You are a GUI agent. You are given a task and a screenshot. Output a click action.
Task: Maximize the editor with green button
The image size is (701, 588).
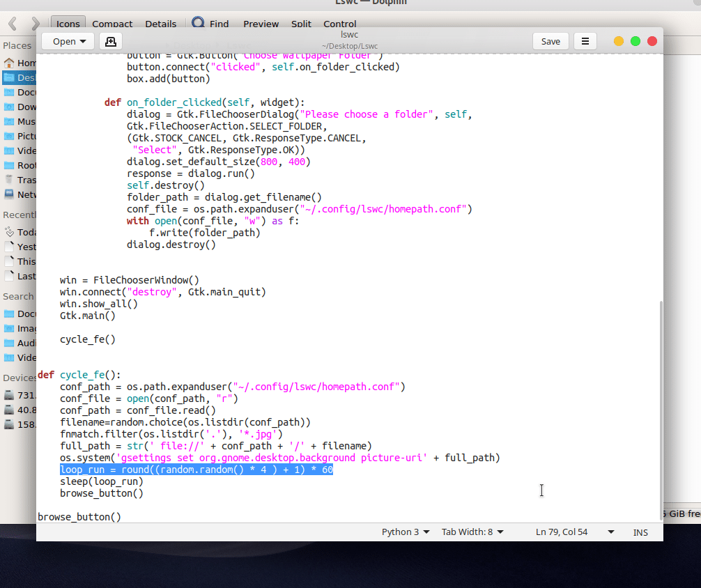click(x=635, y=41)
